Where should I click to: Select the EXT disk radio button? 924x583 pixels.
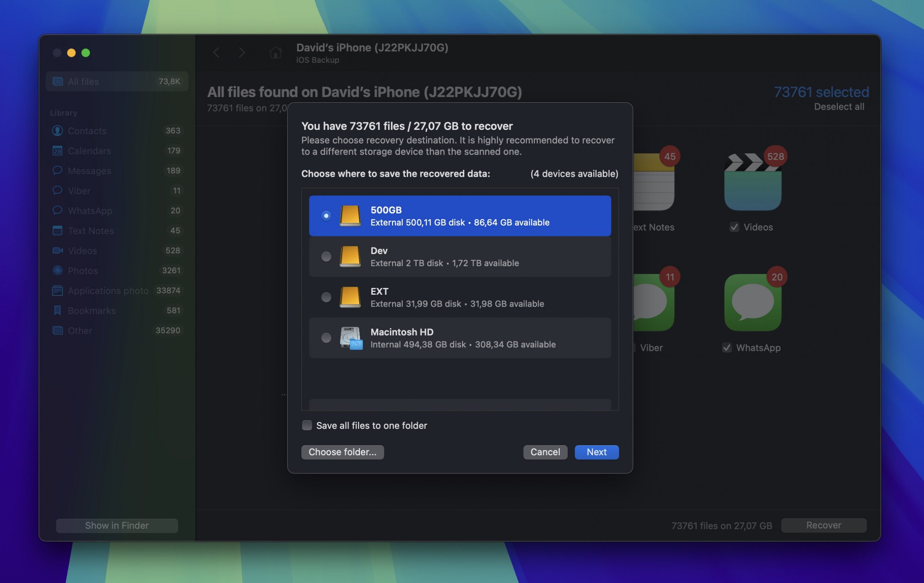pos(326,297)
